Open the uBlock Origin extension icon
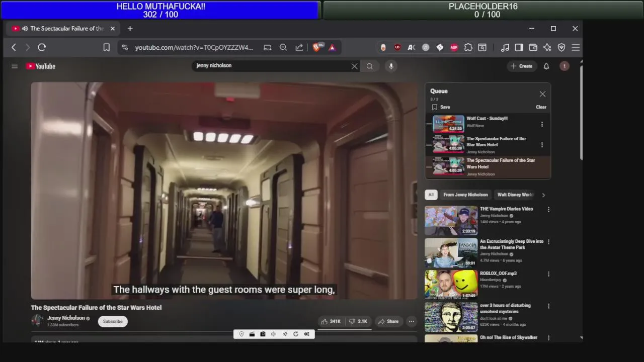644x362 pixels. click(x=397, y=47)
